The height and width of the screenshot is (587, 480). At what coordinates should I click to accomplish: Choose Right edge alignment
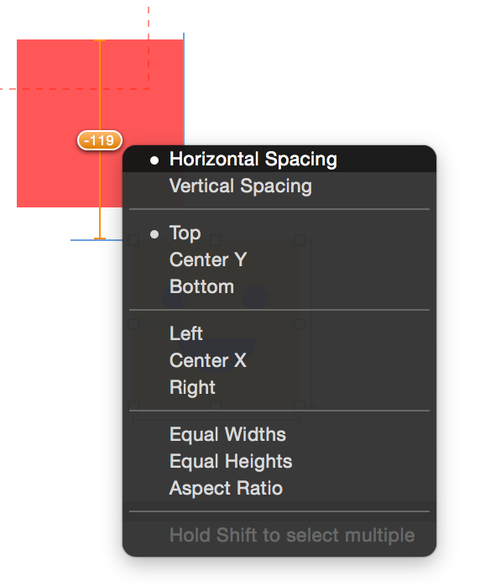click(279, 387)
